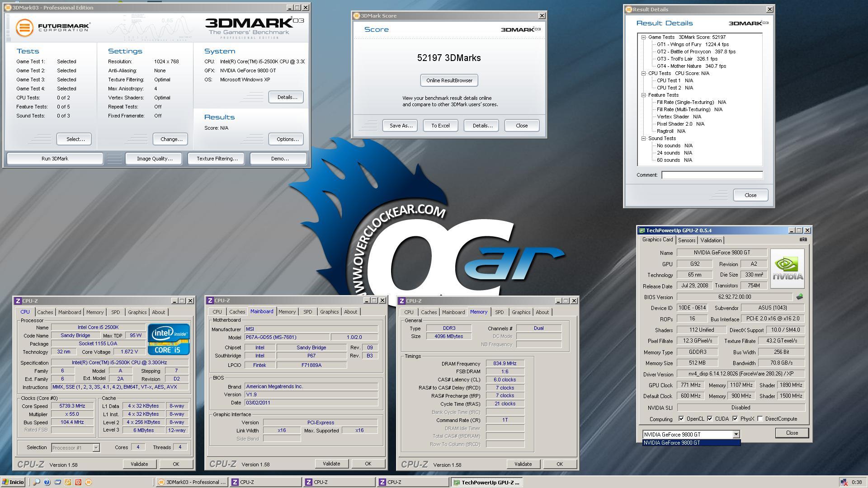Click the GPU-Z screenshot camera icon

click(803, 239)
